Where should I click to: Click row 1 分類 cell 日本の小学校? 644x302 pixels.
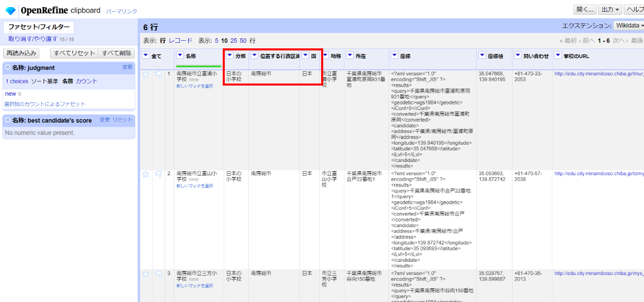(234, 76)
